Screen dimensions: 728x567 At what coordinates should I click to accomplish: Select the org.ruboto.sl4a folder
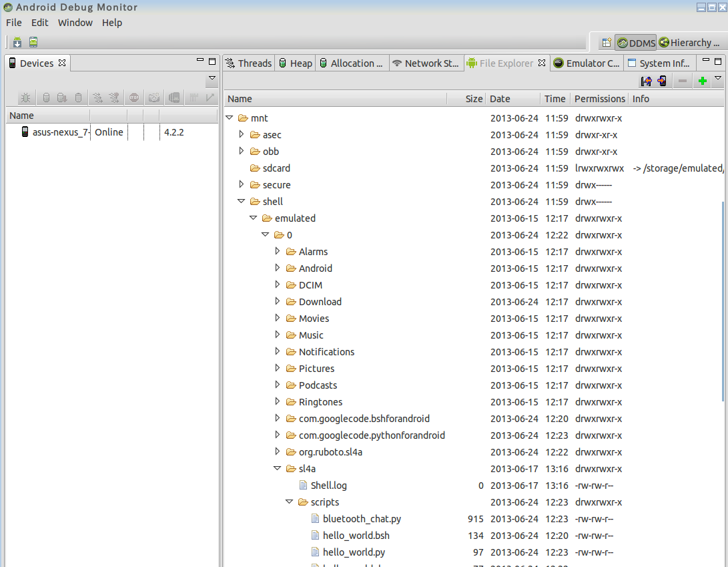(x=330, y=452)
